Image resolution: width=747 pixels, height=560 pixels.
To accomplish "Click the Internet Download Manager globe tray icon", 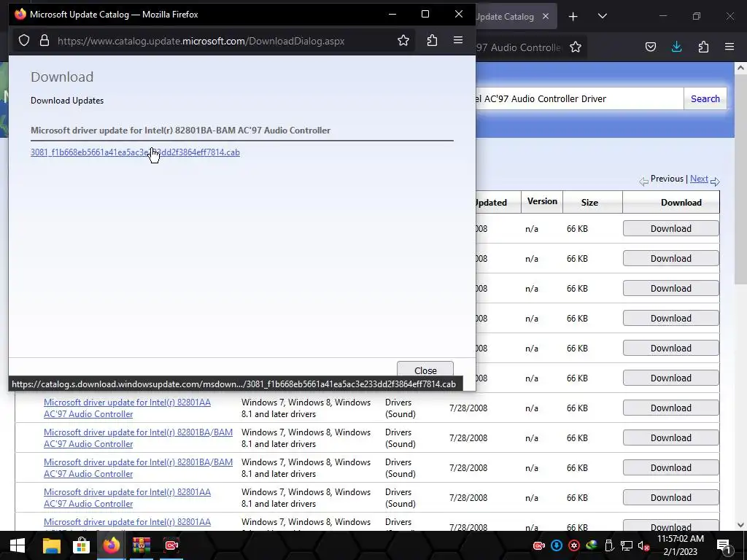I will coord(591,545).
